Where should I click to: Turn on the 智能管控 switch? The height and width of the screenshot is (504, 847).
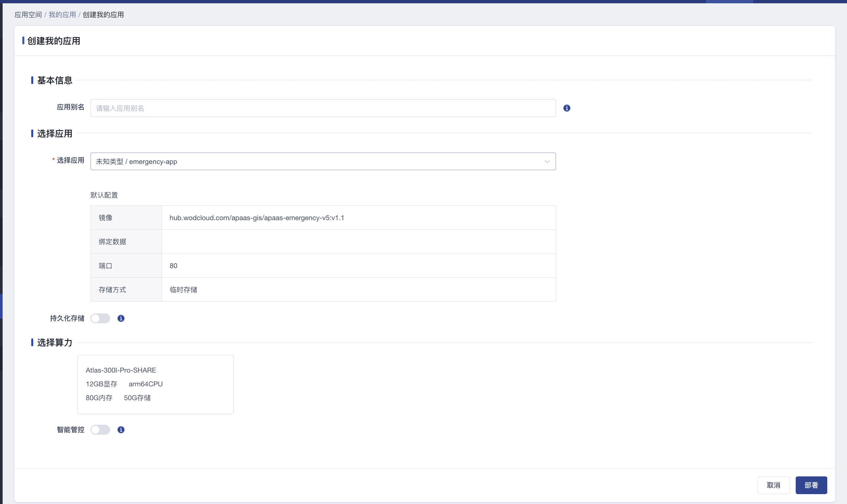tap(100, 430)
